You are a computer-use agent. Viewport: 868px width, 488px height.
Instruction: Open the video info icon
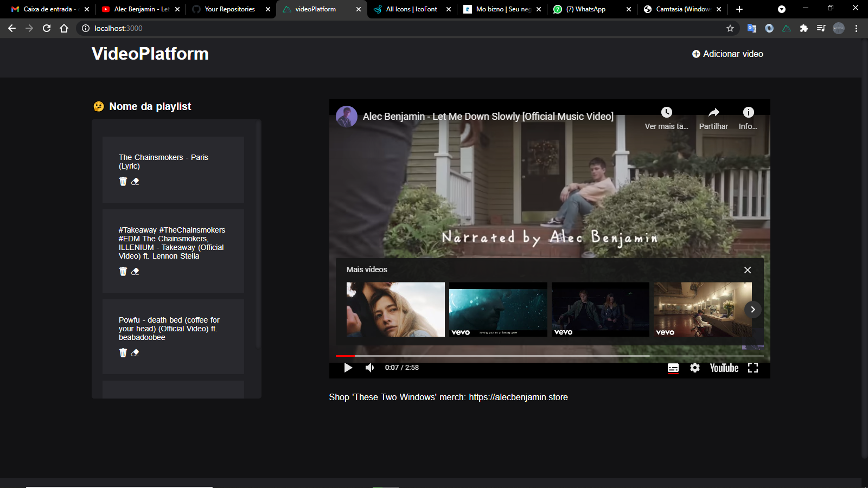[x=748, y=113]
